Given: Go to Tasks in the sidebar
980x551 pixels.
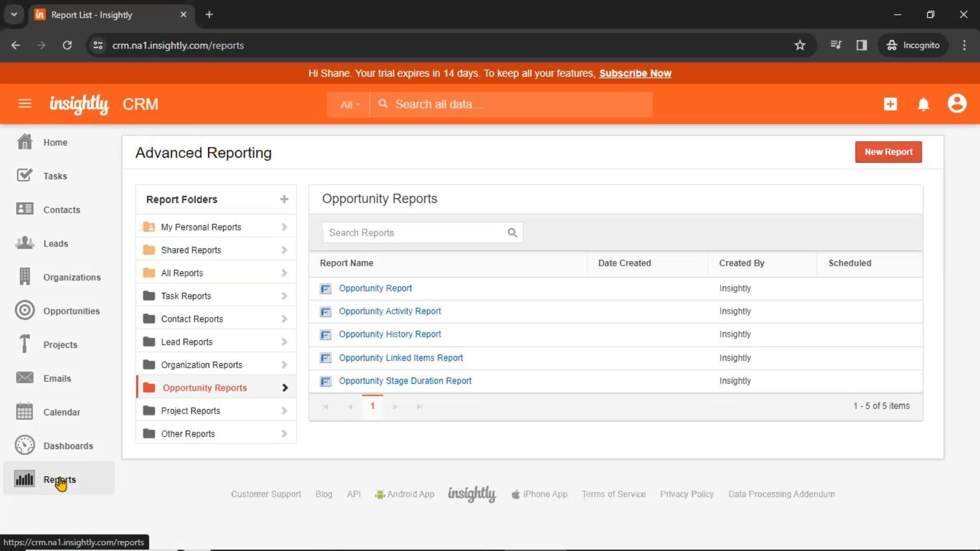Looking at the screenshot, I should [55, 176].
